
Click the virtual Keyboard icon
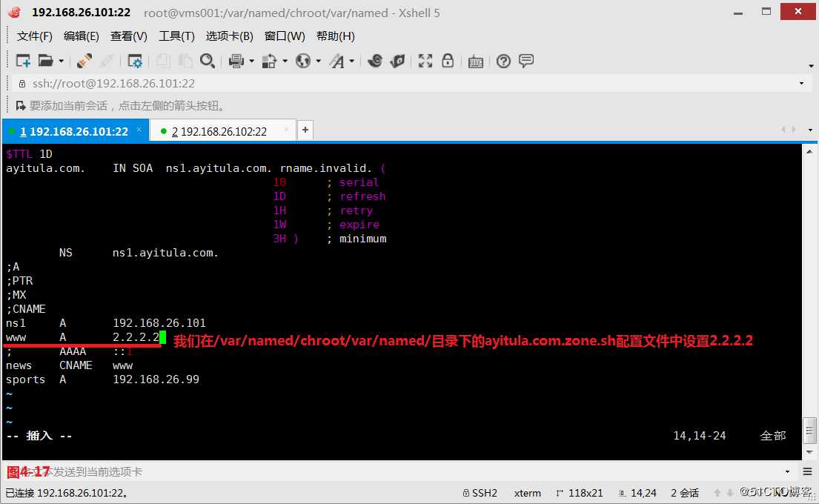click(x=475, y=62)
